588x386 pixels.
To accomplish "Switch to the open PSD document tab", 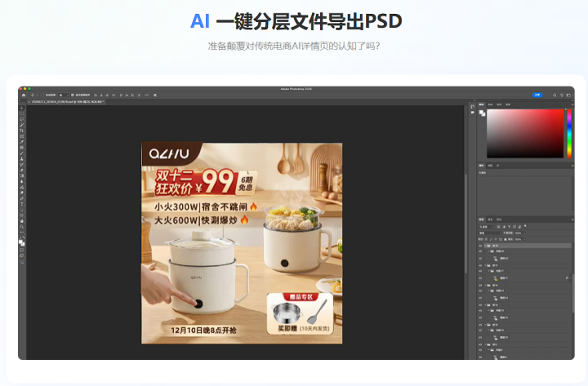I will (65, 102).
